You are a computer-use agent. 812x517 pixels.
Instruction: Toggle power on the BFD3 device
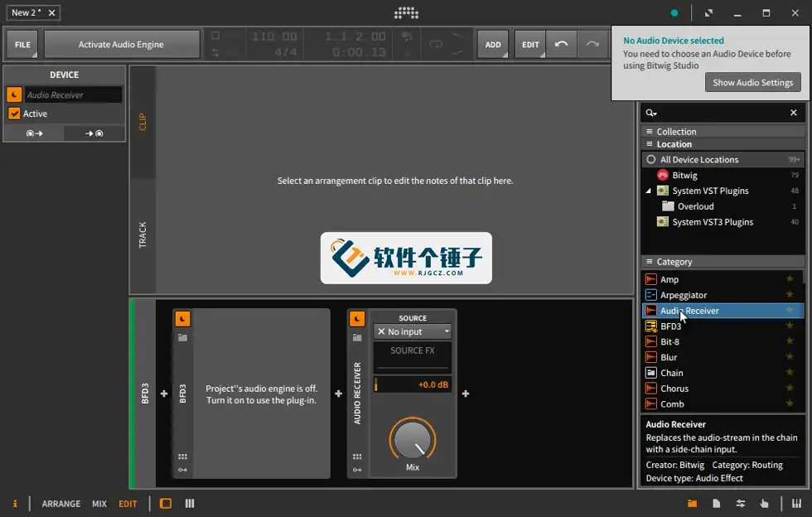pos(182,319)
